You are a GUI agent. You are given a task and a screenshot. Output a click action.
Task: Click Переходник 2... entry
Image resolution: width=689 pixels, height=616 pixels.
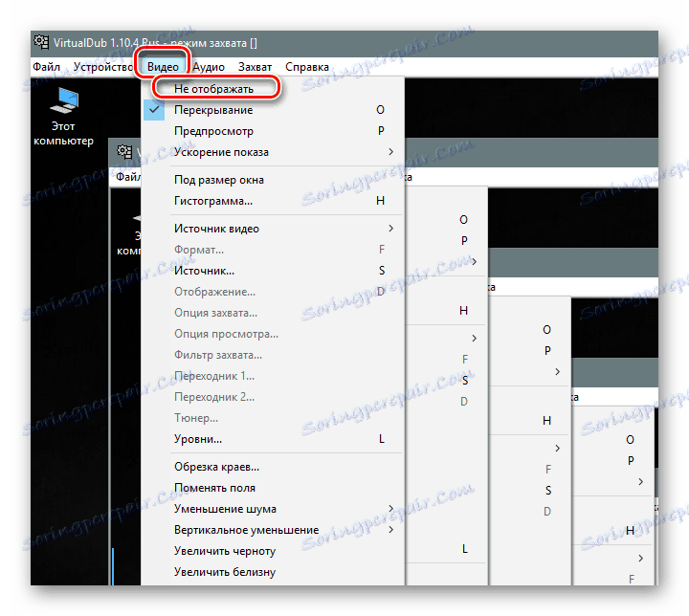[273, 397]
